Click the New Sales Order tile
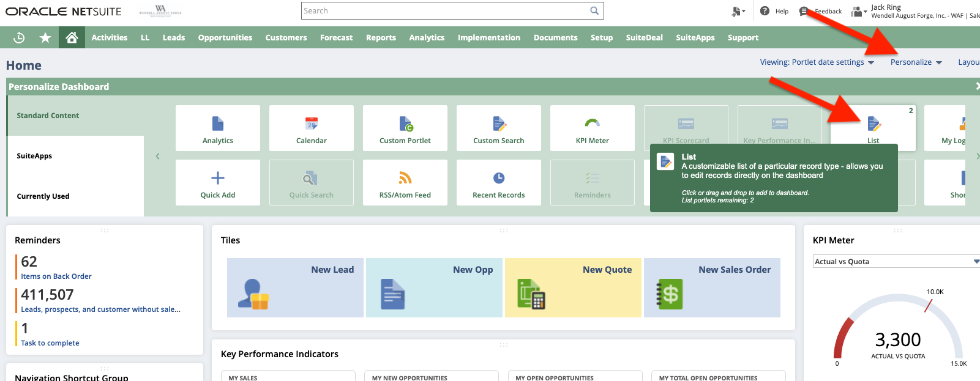980x381 pixels. click(x=712, y=287)
